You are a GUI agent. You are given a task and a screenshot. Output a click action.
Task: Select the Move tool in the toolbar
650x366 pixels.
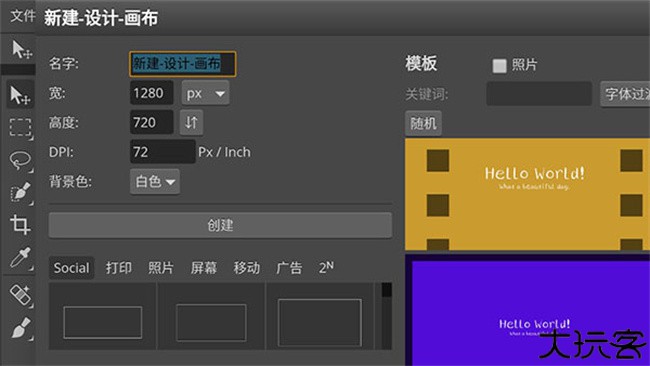20,95
